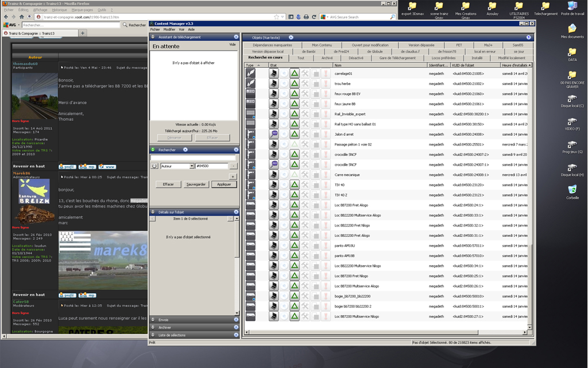Sort by the Nom column header
The width and height of the screenshot is (588, 368).
tap(380, 66)
